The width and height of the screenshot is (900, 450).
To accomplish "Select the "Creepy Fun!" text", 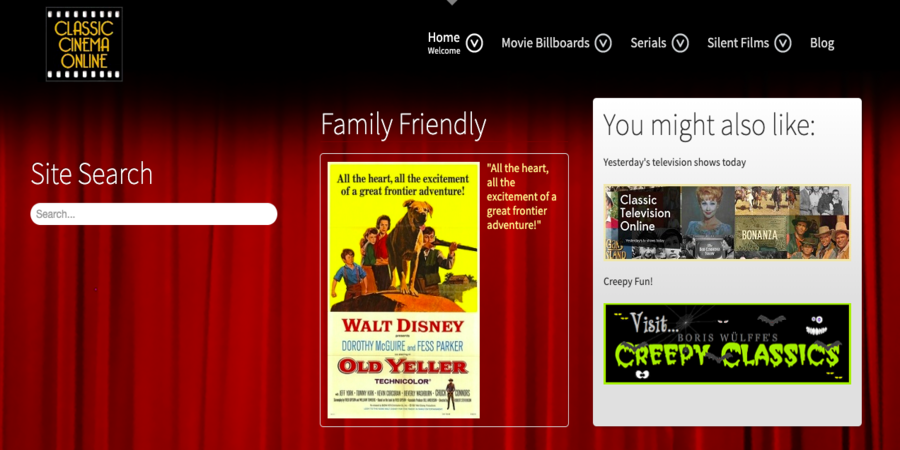I will (x=628, y=282).
